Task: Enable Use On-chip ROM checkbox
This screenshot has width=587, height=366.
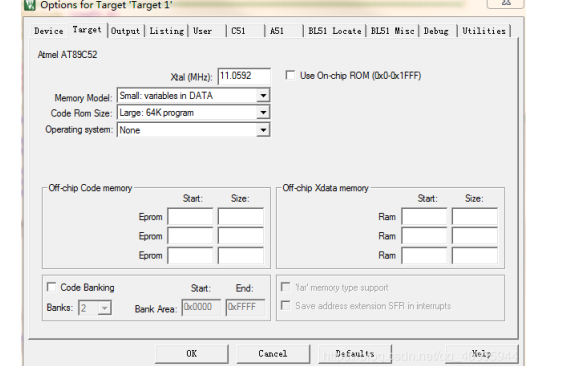Action: (290, 75)
